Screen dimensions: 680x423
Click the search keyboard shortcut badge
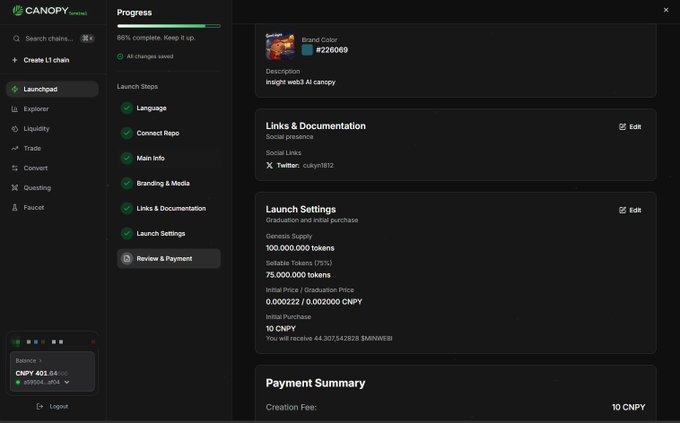87,38
